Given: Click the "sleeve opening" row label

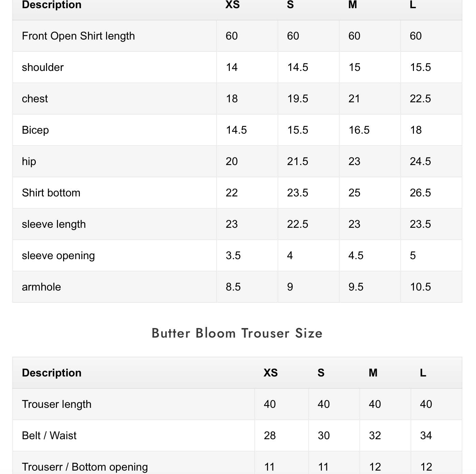Looking at the screenshot, I should click(x=58, y=255).
